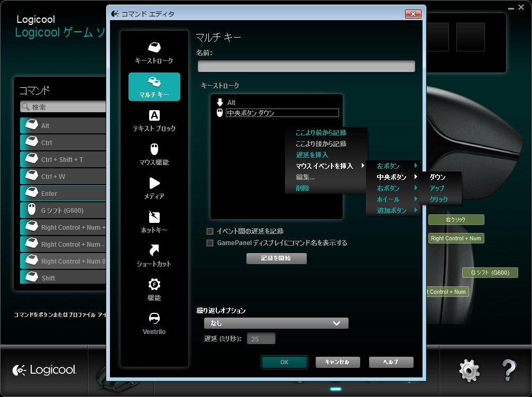Open the help question mark icon
This screenshot has width=532, height=397.
(509, 370)
